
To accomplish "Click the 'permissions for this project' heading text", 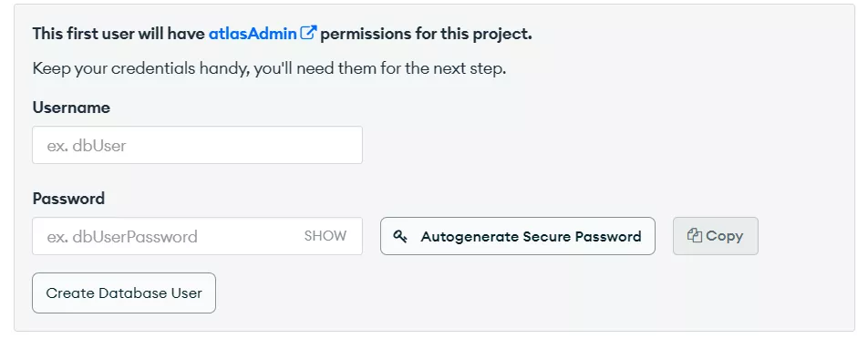I will click(x=427, y=34).
